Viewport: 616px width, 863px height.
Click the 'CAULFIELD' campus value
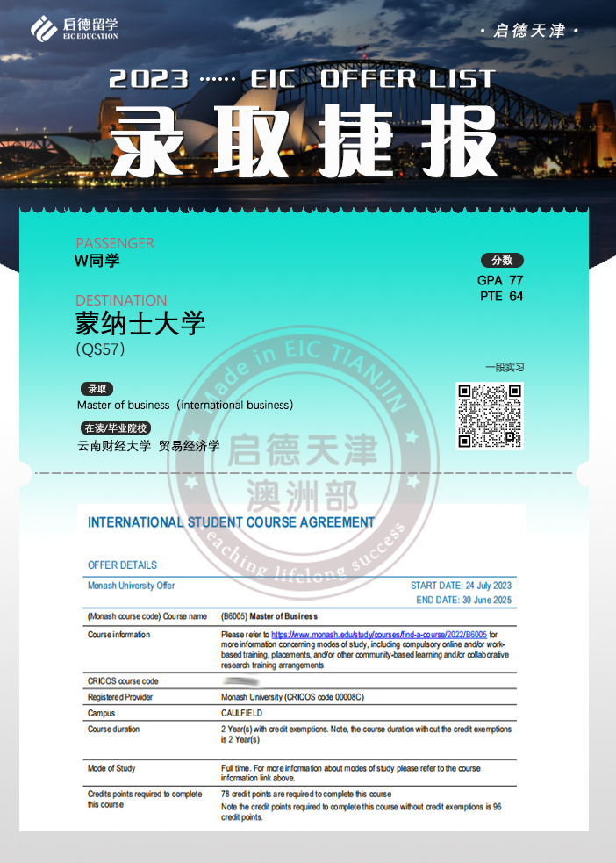241,713
